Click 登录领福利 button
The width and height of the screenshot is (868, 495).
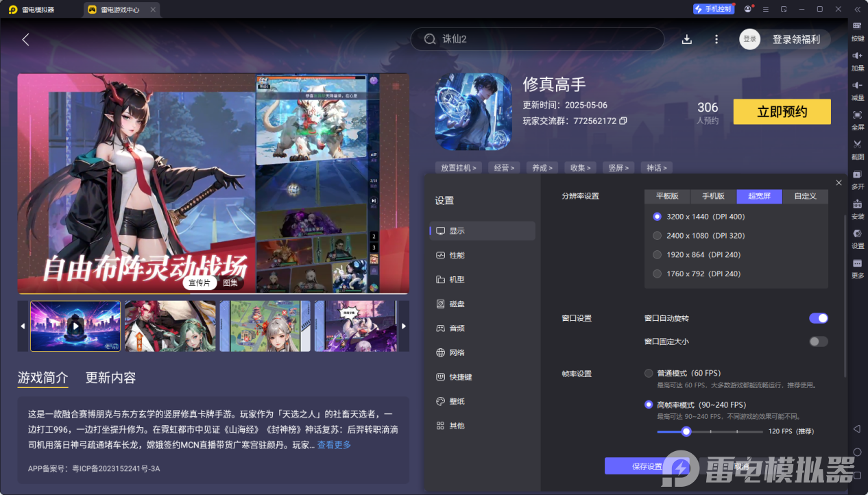click(x=795, y=39)
